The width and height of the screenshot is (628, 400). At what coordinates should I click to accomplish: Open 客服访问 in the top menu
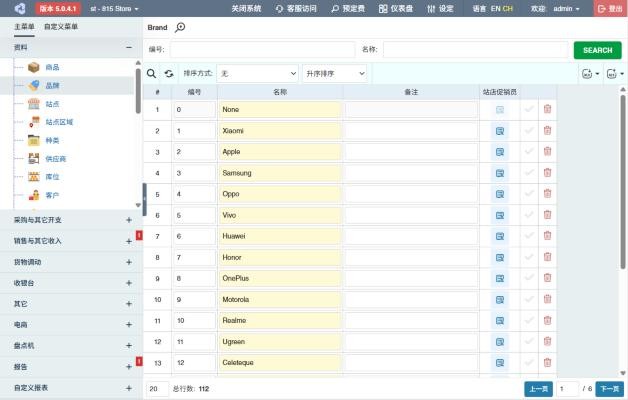click(x=296, y=8)
